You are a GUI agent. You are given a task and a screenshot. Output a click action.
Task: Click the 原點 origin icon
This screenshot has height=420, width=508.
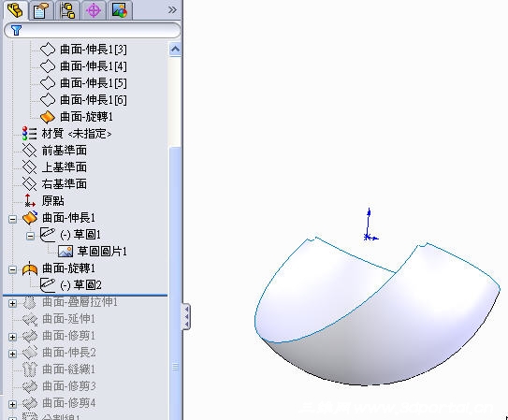click(30, 201)
